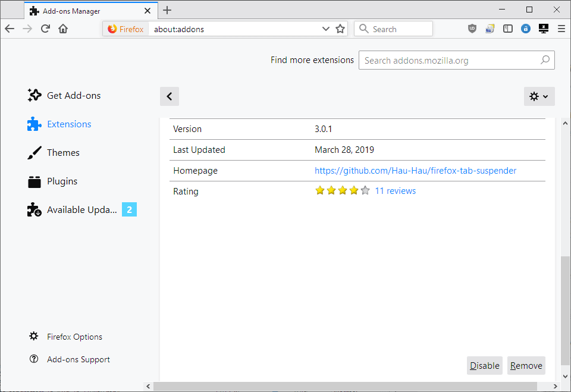
Task: Open the address bar history dropdown
Action: tap(325, 29)
